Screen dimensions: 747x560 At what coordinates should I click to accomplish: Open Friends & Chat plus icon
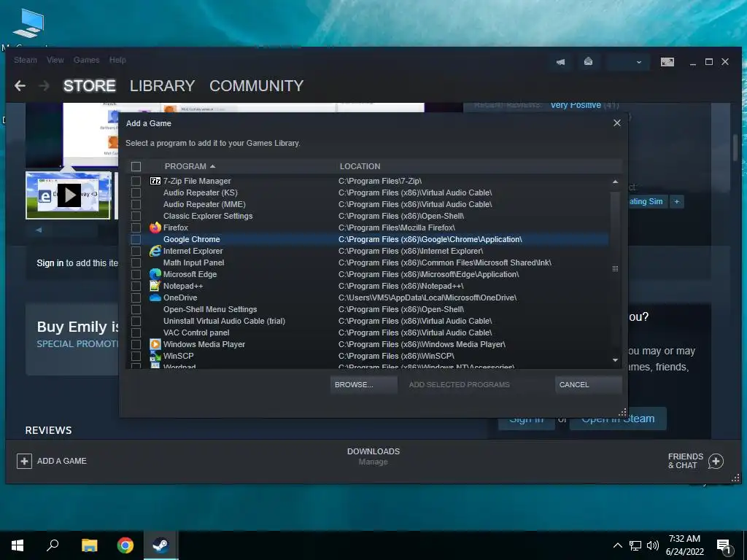pyautogui.click(x=716, y=461)
